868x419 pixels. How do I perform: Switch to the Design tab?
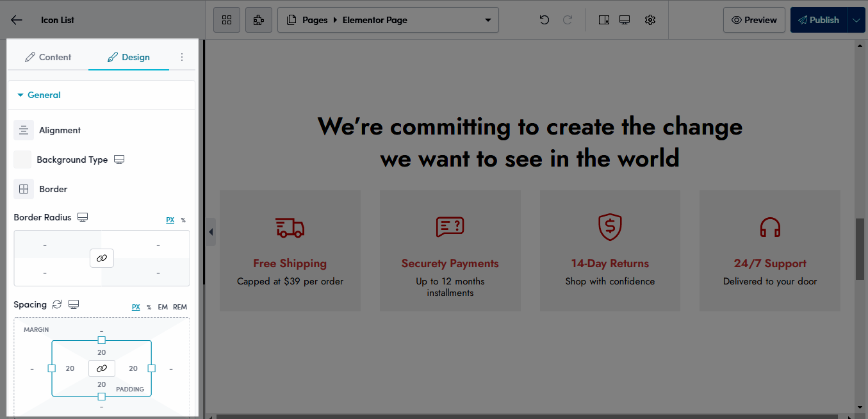pyautogui.click(x=129, y=57)
